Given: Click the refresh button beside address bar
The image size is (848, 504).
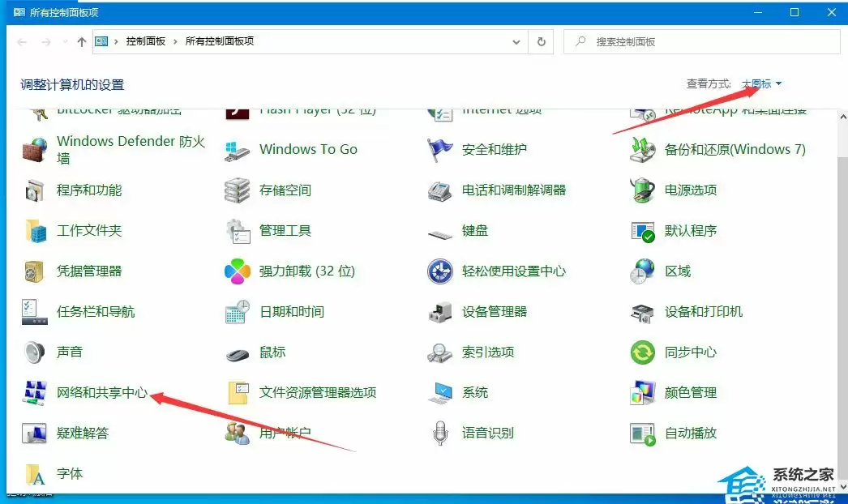Looking at the screenshot, I should [x=542, y=41].
